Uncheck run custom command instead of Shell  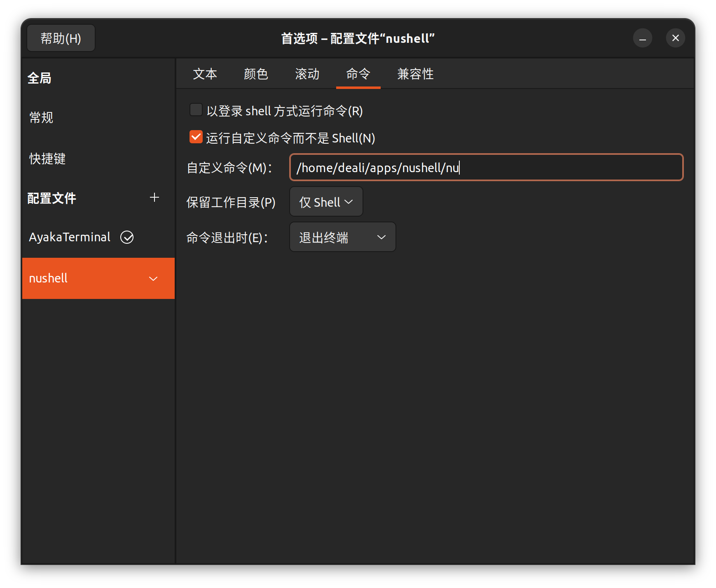pos(196,137)
